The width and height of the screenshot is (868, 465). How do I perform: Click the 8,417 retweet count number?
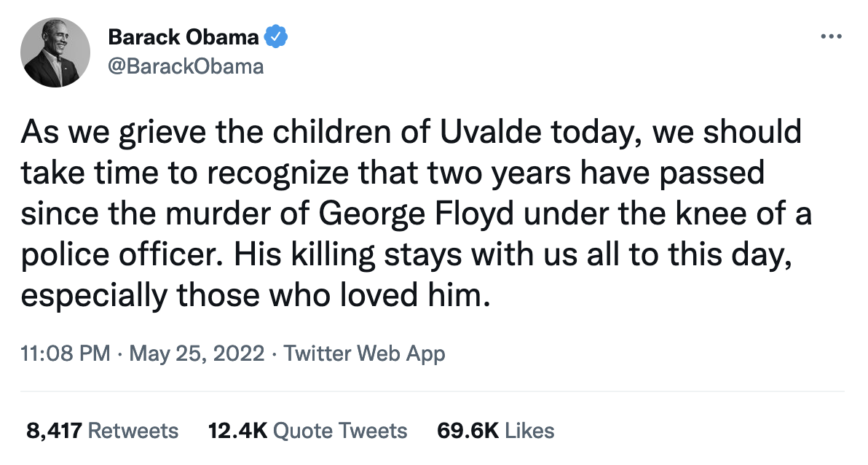pyautogui.click(x=54, y=431)
